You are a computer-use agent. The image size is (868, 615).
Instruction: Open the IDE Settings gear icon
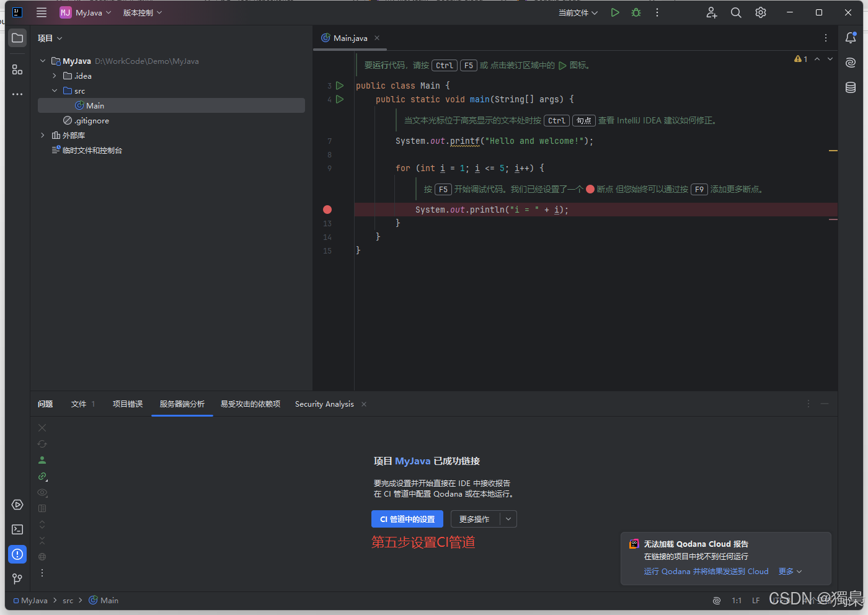tap(761, 12)
